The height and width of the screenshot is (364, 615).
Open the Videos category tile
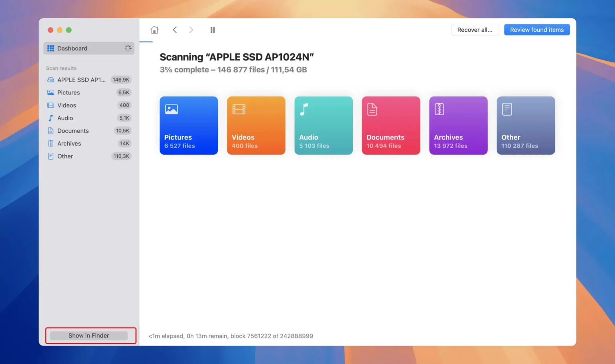[256, 126]
